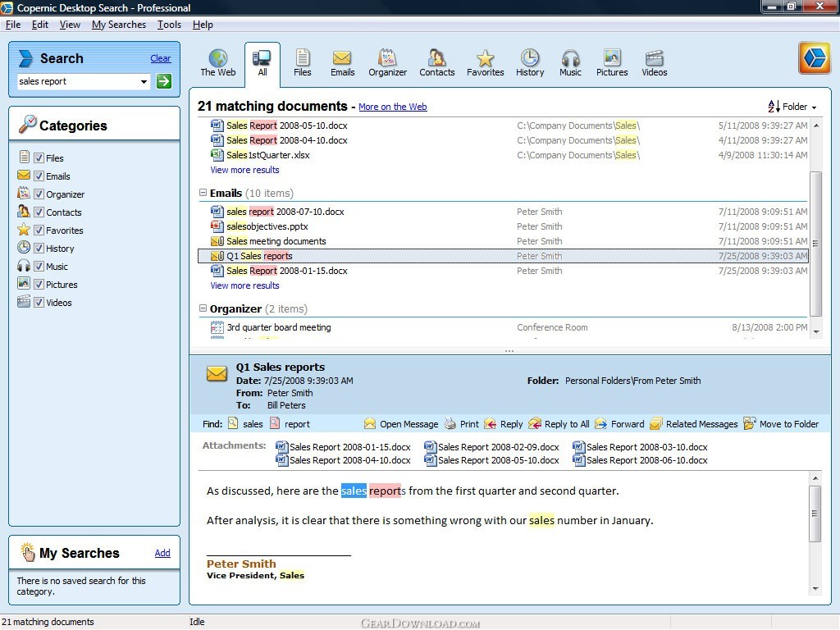Click View more results under Emails group
840x630 pixels.
[x=244, y=285]
